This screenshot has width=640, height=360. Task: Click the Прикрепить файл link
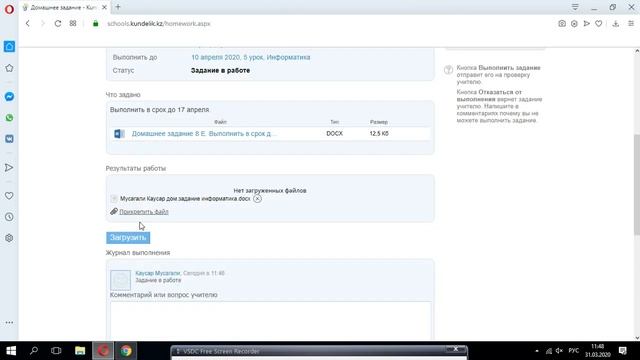(x=144, y=212)
